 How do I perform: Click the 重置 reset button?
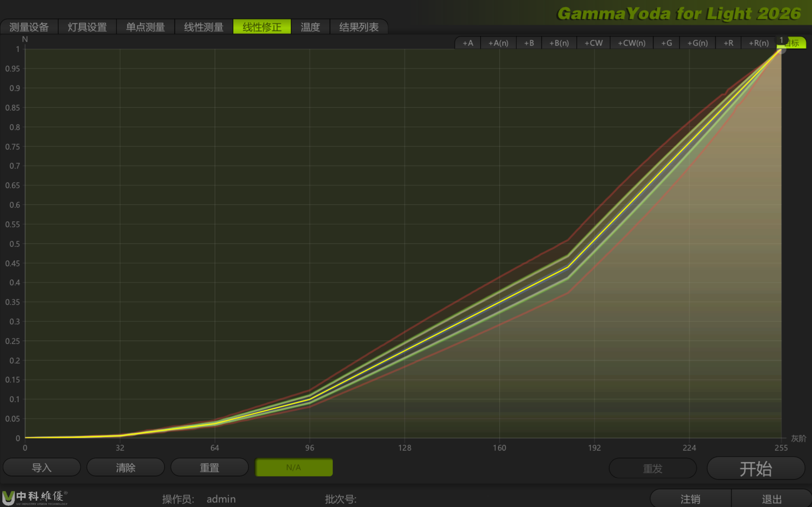tap(209, 467)
